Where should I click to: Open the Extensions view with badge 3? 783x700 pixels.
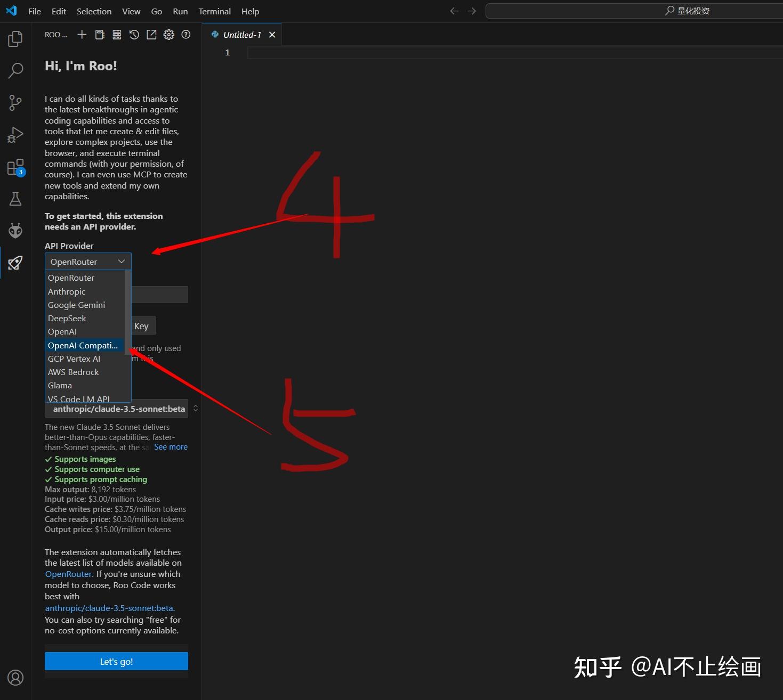tap(15, 167)
